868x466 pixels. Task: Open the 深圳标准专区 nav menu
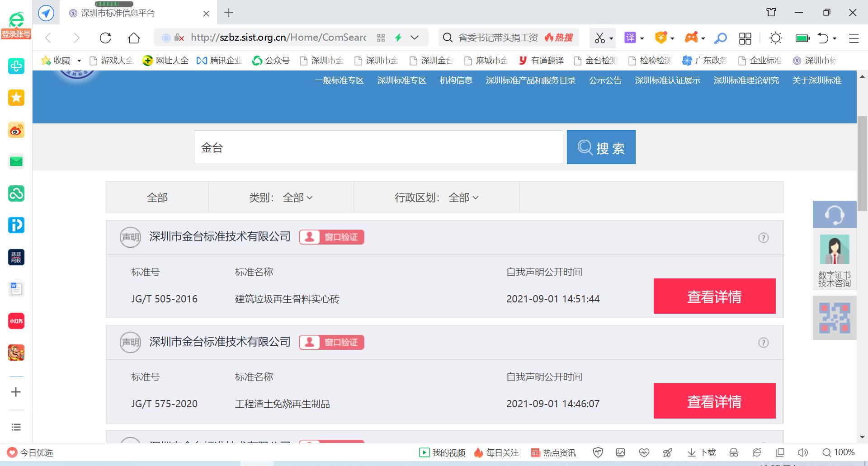coord(402,80)
